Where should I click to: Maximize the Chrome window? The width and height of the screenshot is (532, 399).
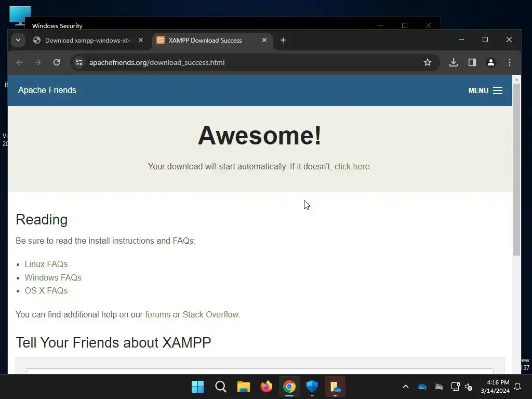click(485, 39)
